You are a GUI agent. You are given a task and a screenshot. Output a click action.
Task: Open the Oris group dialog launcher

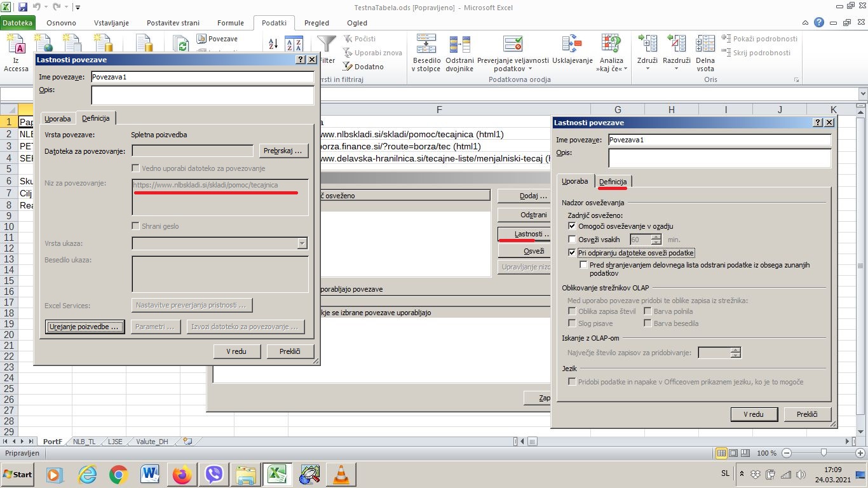pyautogui.click(x=796, y=80)
